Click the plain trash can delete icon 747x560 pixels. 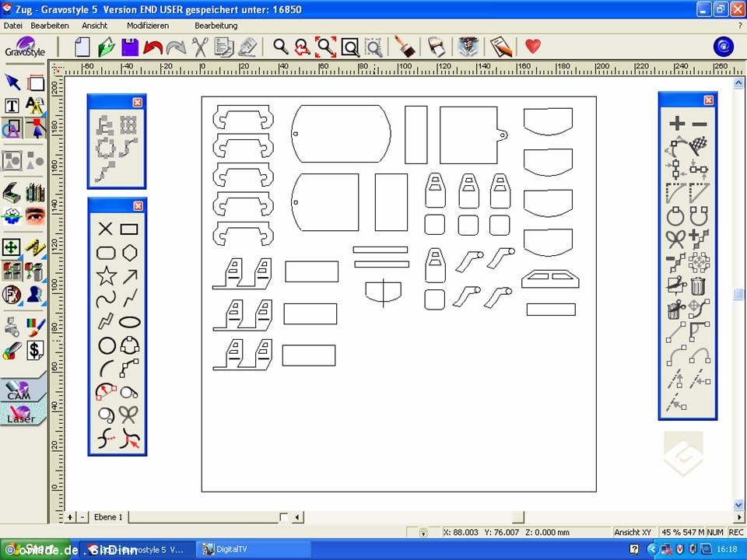click(698, 286)
